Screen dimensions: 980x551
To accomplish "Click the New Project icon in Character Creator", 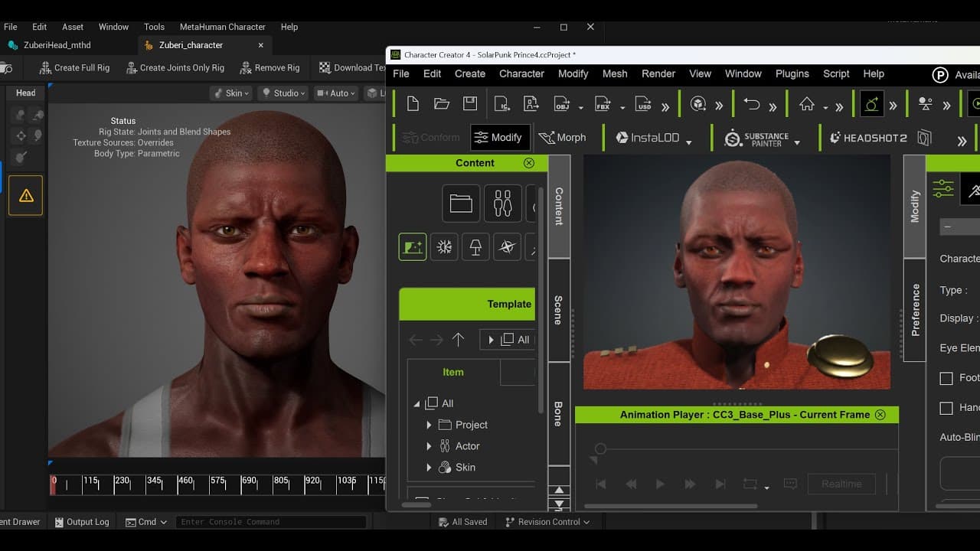I will tap(413, 104).
